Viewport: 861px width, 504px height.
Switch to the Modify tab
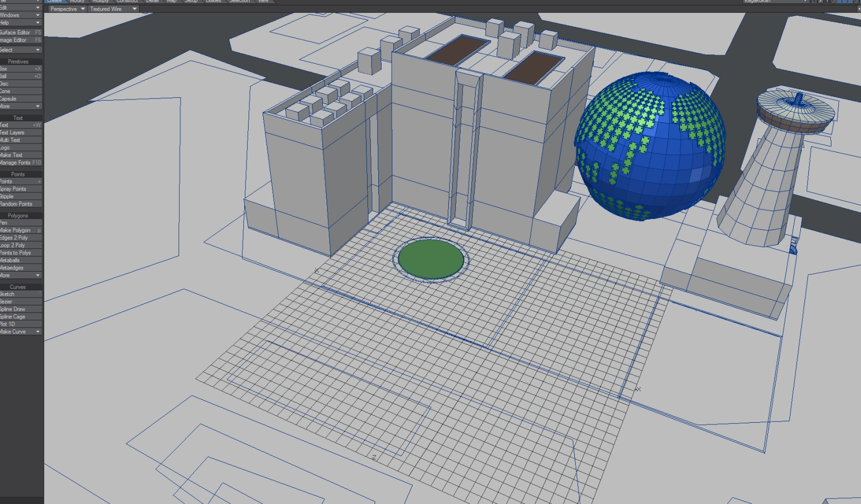(77, 2)
